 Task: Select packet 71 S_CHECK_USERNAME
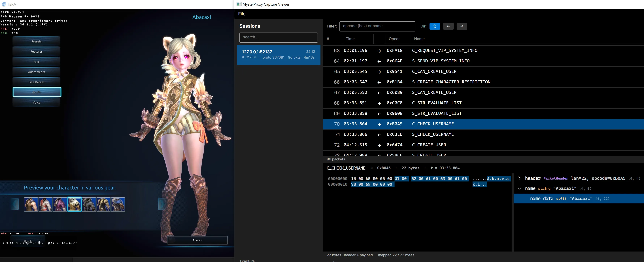[483, 135]
